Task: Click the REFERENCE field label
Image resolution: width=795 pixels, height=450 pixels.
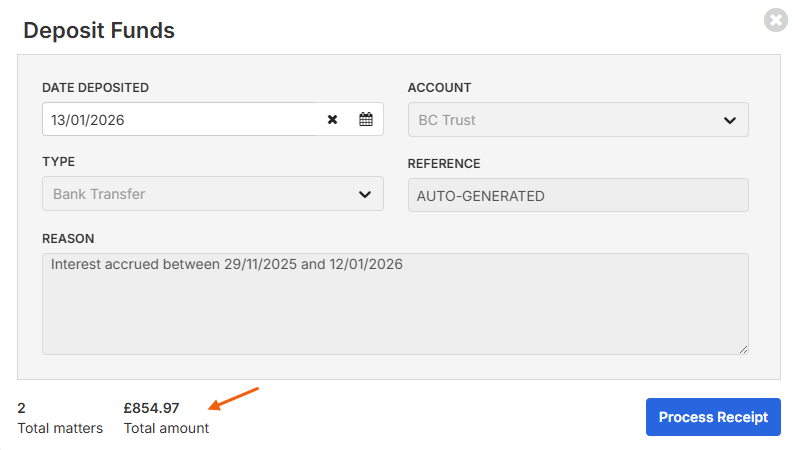Action: click(x=444, y=164)
